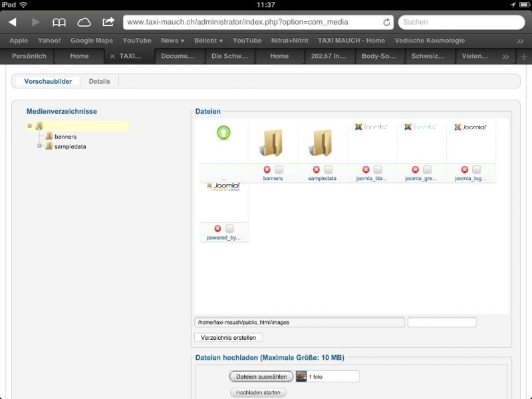This screenshot has height=399, width=532.
Task: Click the Dateien auswählen button
Action: [261, 376]
